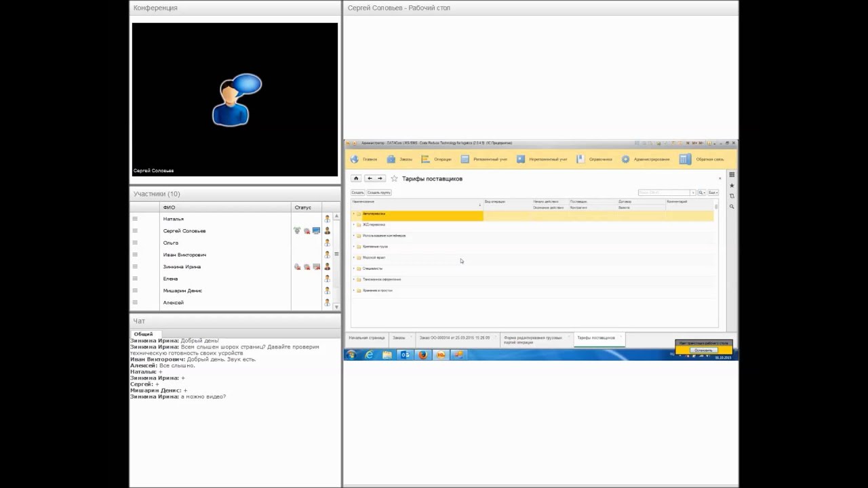Expand the Таможенное оформление folder
This screenshot has width=868, height=488.
tap(353, 279)
